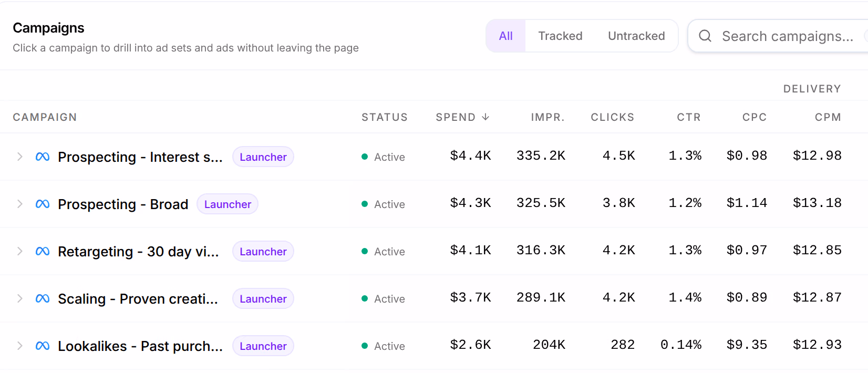868x373 pixels.
Task: Click Launcher badge on Prospecting - Interest row
Action: click(263, 157)
